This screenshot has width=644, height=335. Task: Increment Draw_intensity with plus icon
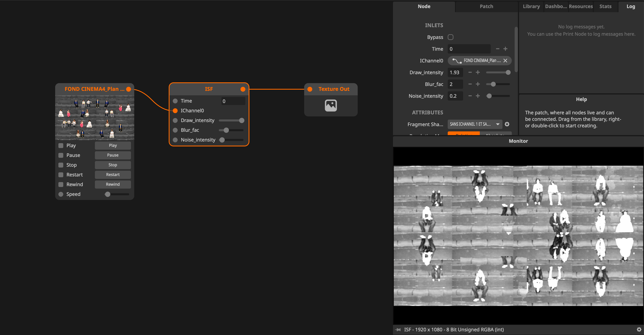point(478,73)
